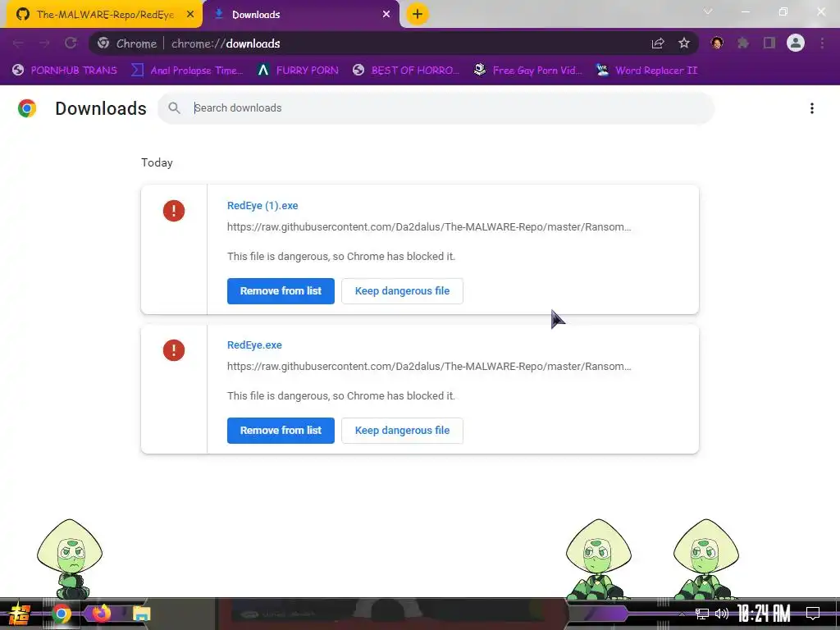Click the Today date heading
Image resolution: width=840 pixels, height=630 pixels.
(157, 162)
